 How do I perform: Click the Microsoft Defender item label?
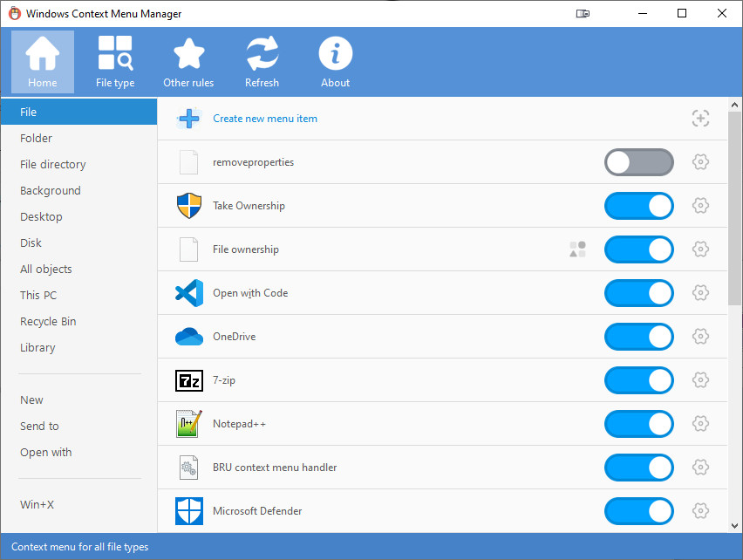point(257,511)
